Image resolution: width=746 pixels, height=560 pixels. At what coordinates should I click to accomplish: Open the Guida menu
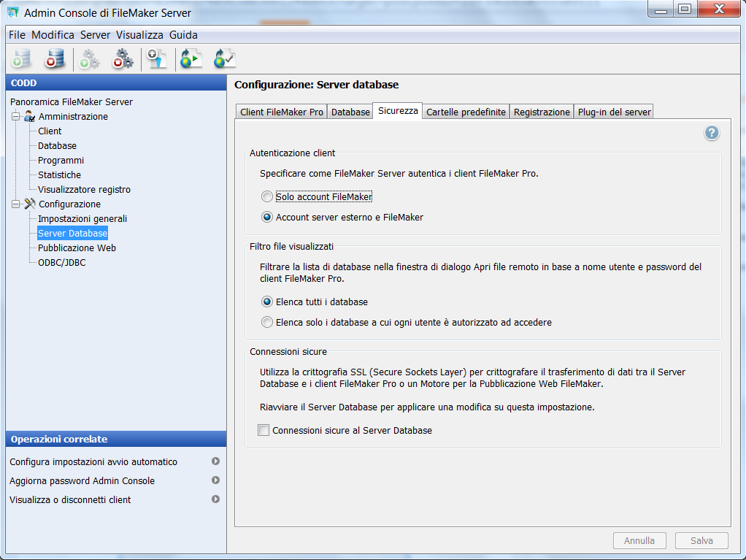click(183, 35)
